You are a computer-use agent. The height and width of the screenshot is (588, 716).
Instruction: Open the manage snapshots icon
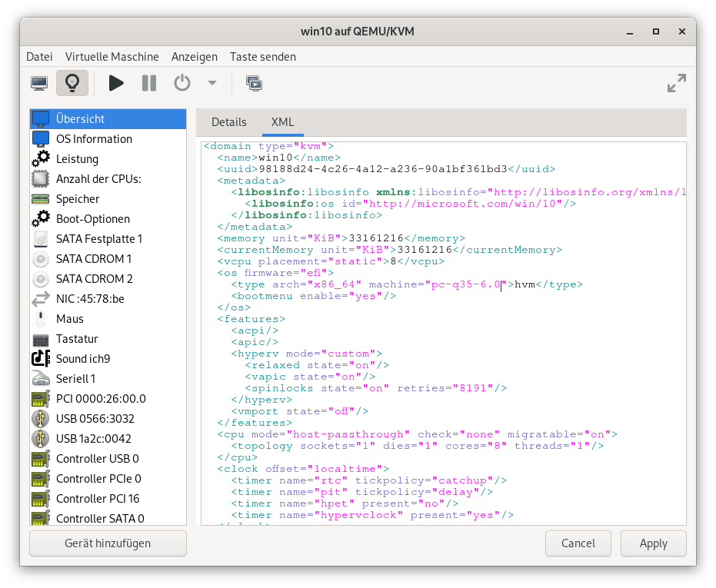click(254, 84)
